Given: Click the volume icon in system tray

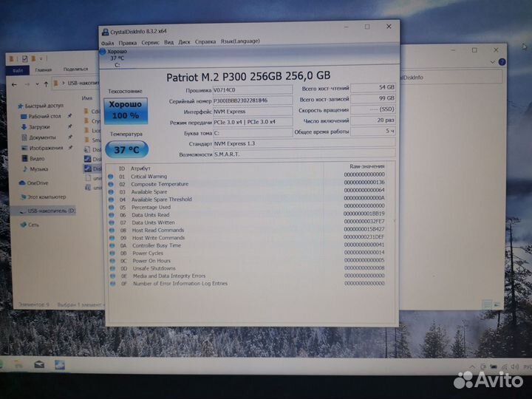Looking at the screenshot, I should pos(515,366).
